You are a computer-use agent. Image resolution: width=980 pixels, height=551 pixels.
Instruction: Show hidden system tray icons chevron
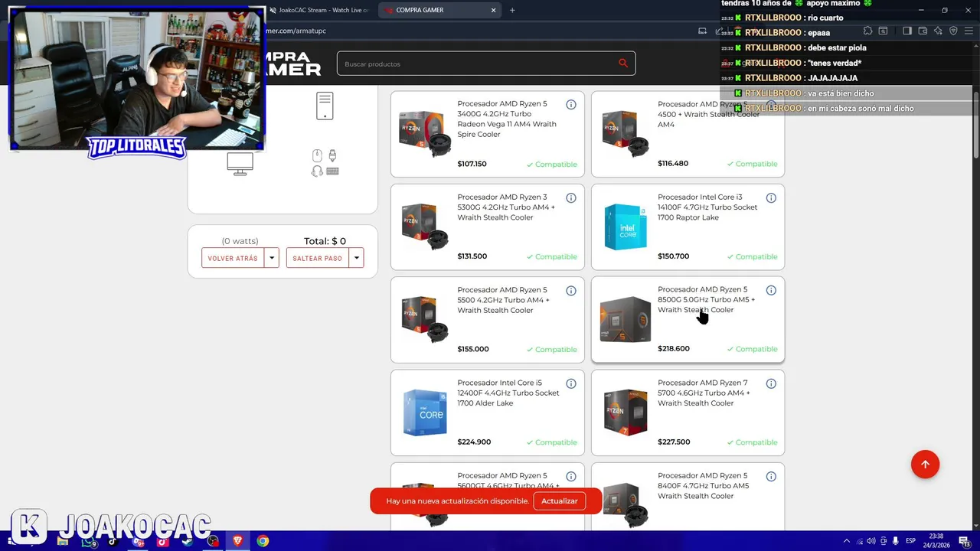pos(846,541)
